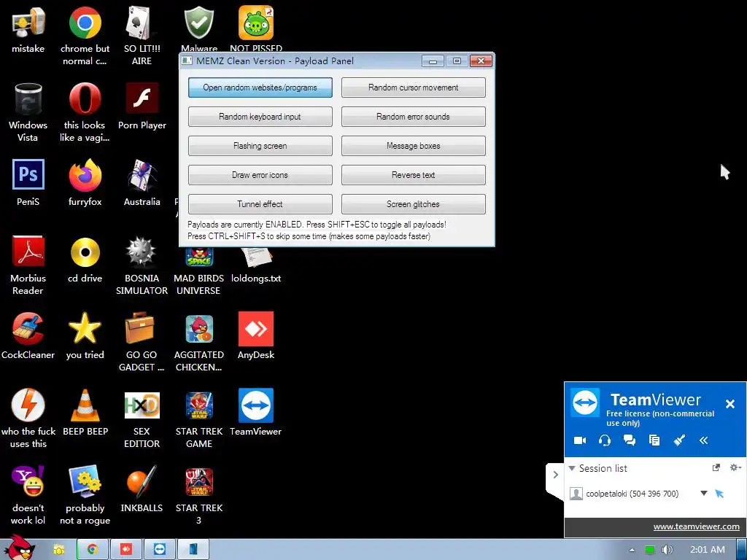Open the www.teamviewer.com link
The image size is (747, 560).
point(696,526)
